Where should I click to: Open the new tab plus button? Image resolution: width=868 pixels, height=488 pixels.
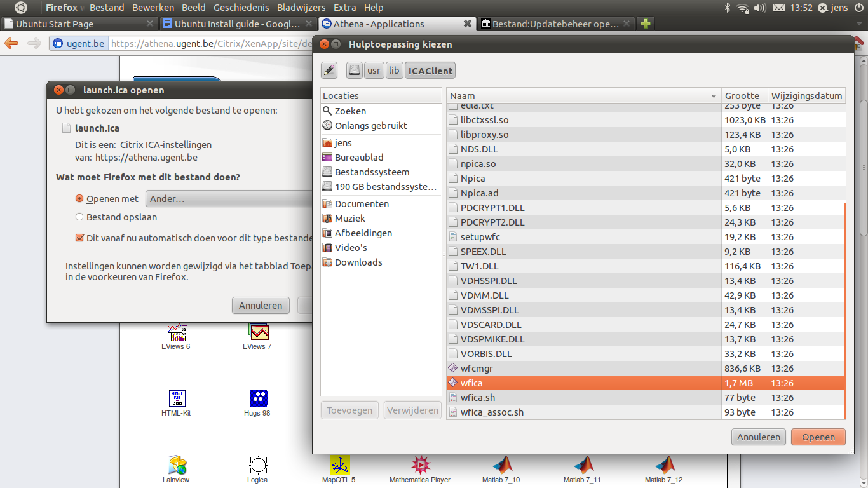pos(646,24)
